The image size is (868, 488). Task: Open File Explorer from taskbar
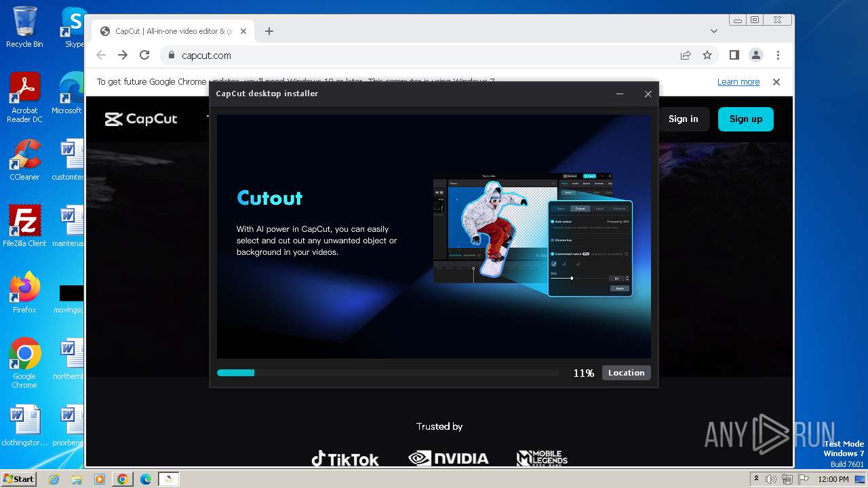point(77,479)
